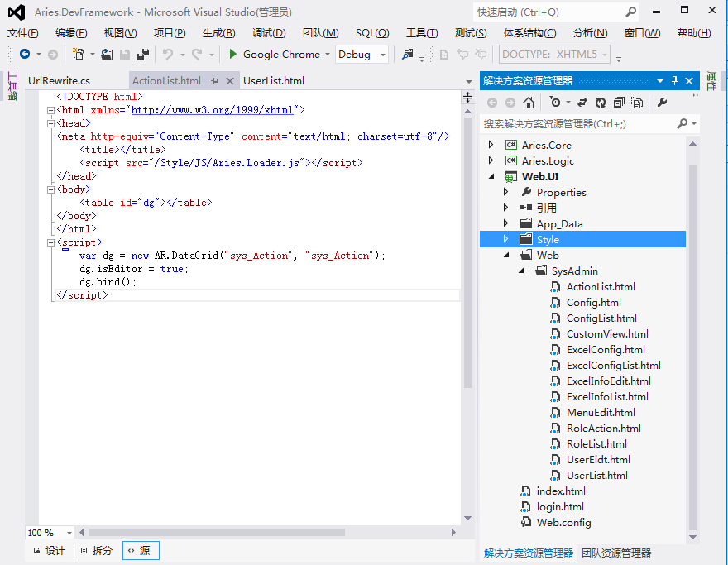Collapse the body tag outlining
The image size is (728, 565).
[x=50, y=190]
